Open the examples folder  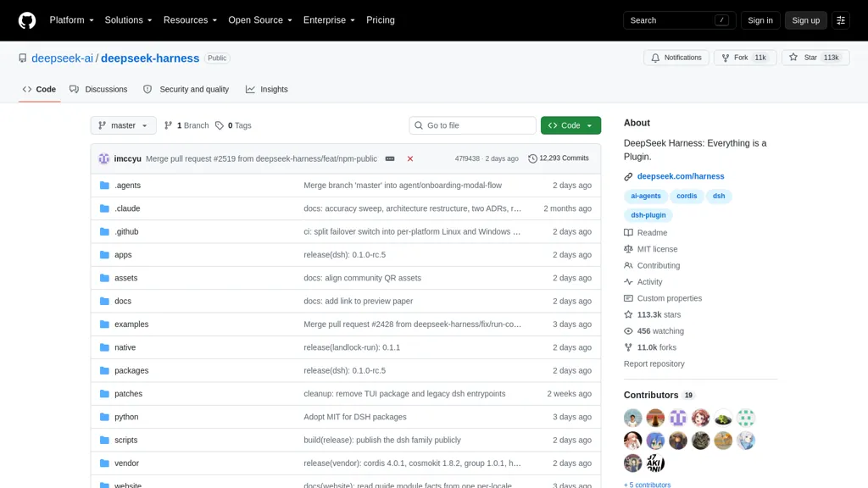131,324
